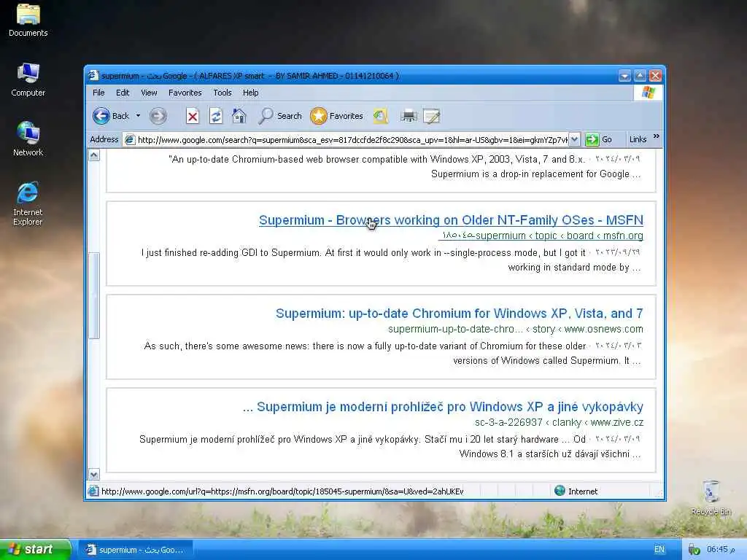Click the Internet zone globe in status bar
Image resolution: width=747 pixels, height=560 pixels.
click(x=560, y=491)
